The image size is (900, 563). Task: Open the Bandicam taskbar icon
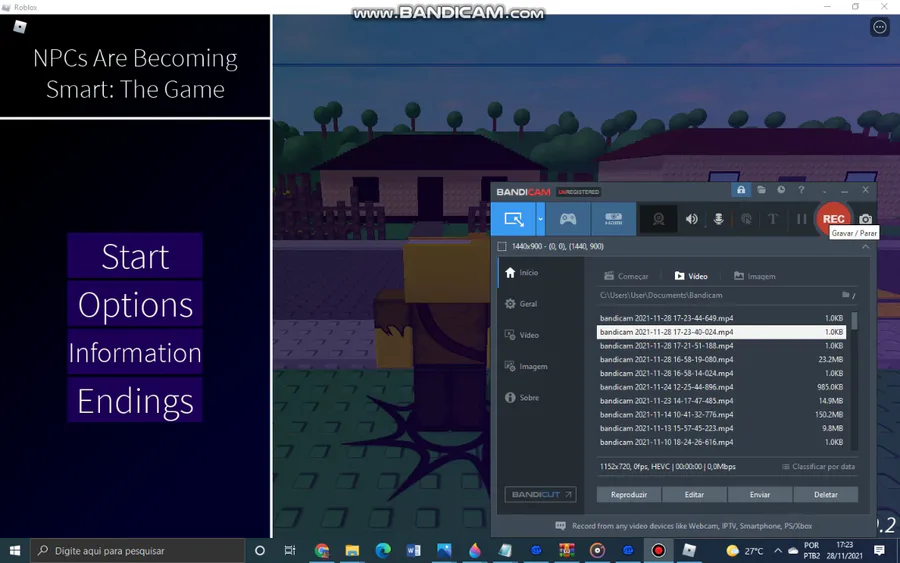658,550
